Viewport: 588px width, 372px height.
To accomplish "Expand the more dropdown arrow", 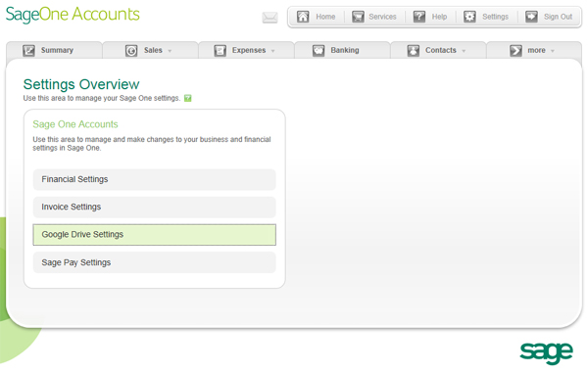I will click(553, 51).
